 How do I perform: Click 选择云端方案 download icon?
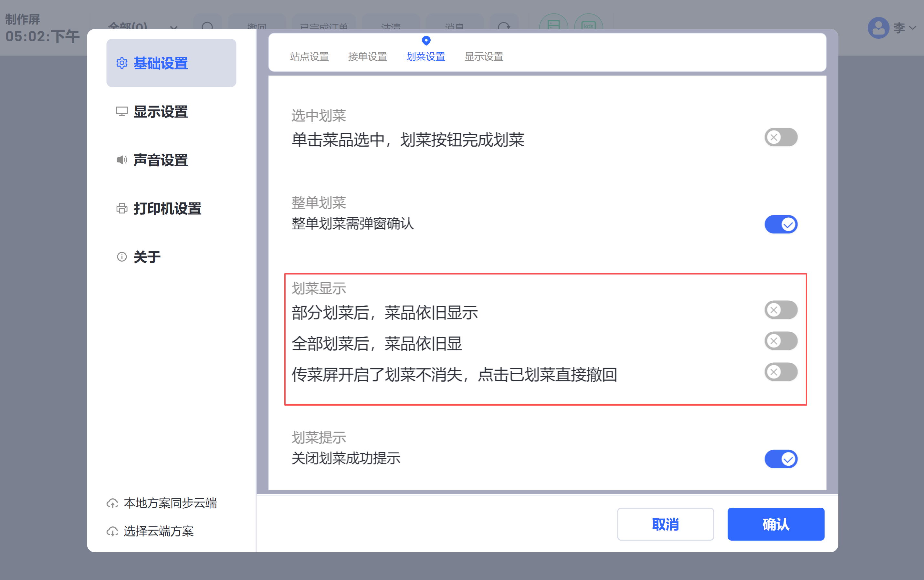(112, 531)
